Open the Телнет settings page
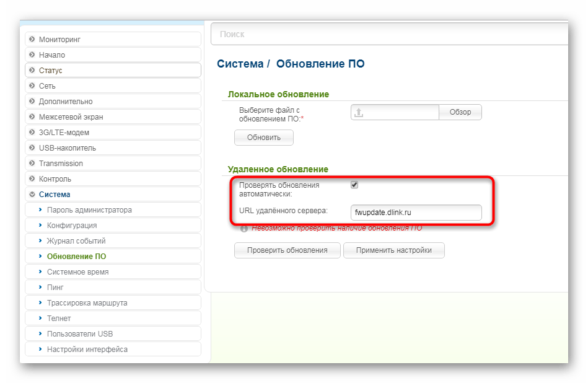 tap(59, 319)
